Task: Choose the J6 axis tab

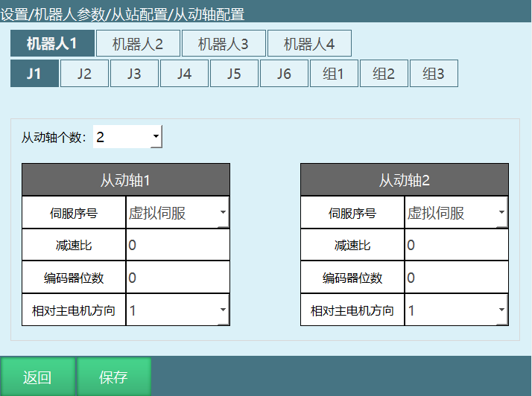Action: [284, 74]
